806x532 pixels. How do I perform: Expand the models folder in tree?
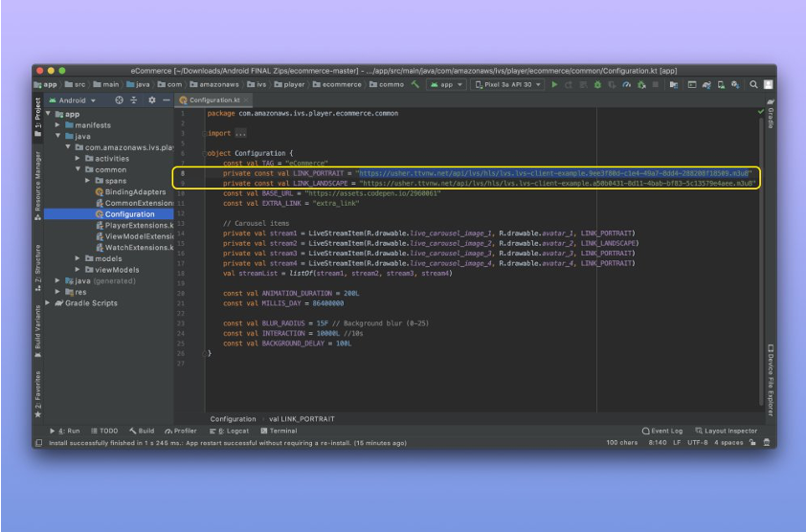pyautogui.click(x=78, y=258)
